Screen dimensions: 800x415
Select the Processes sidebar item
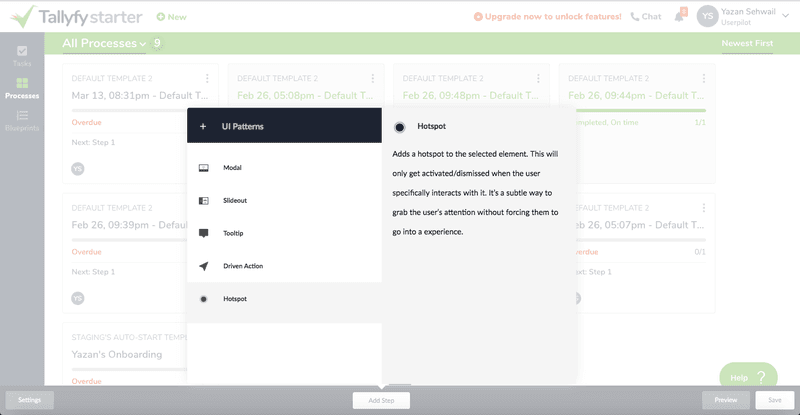coord(22,89)
